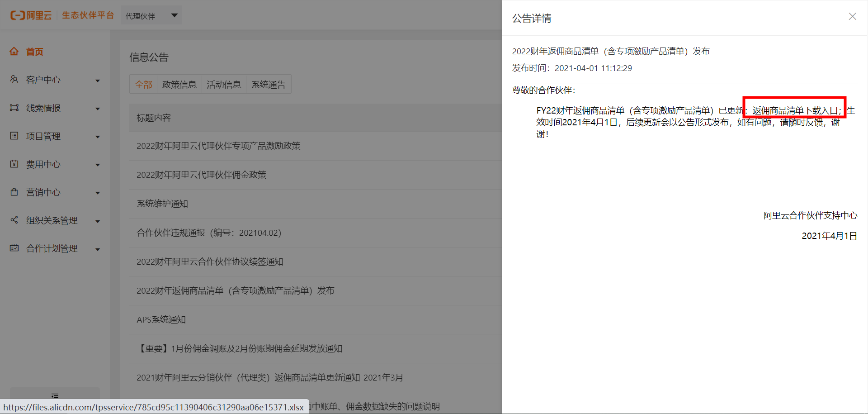Expand the 项目管理 menu arrow
This screenshot has width=868, height=414.
(x=98, y=137)
